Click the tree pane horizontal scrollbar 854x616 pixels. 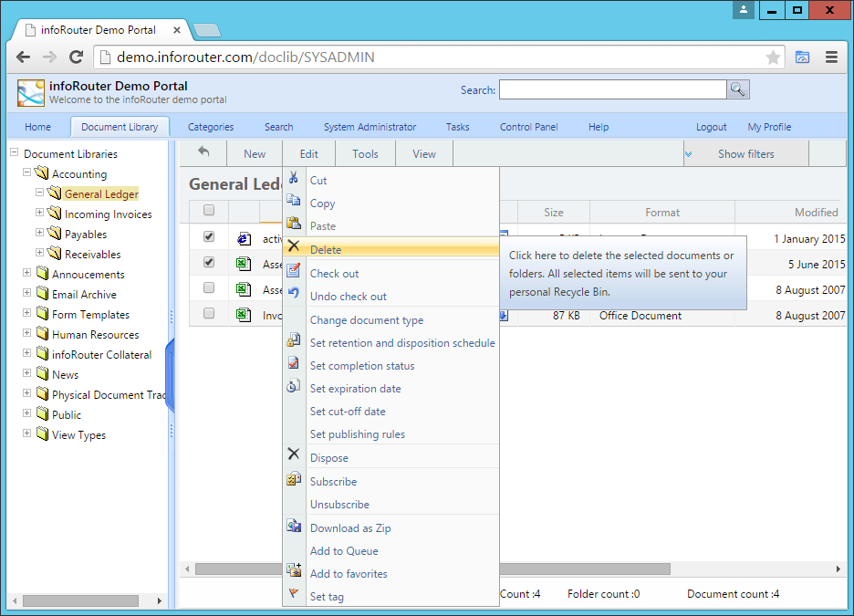coord(80,600)
